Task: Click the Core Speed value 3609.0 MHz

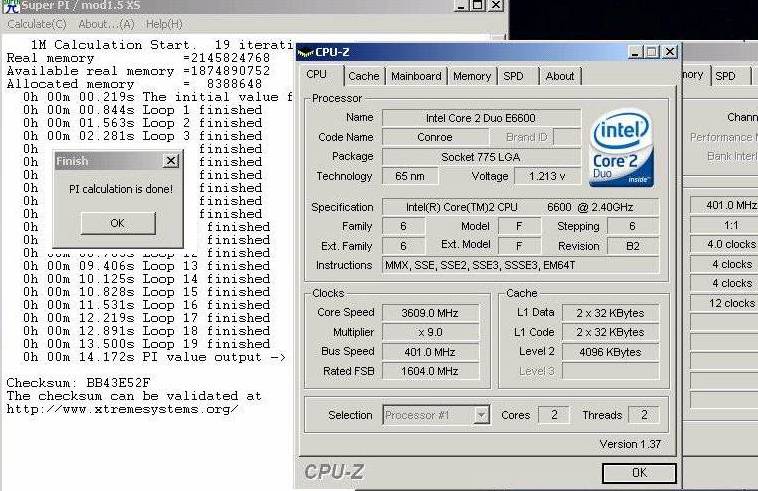Action: [430, 313]
